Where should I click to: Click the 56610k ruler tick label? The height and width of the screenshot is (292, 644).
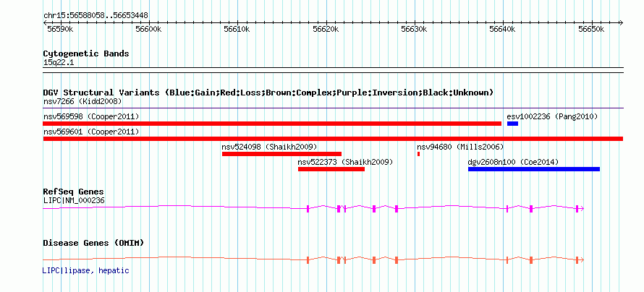pyautogui.click(x=237, y=30)
